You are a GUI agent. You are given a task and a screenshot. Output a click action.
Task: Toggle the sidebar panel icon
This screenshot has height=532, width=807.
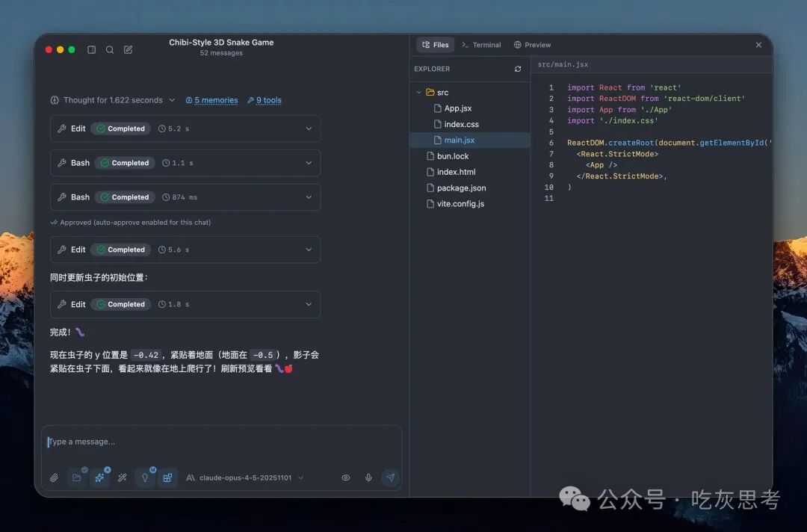[x=92, y=50]
